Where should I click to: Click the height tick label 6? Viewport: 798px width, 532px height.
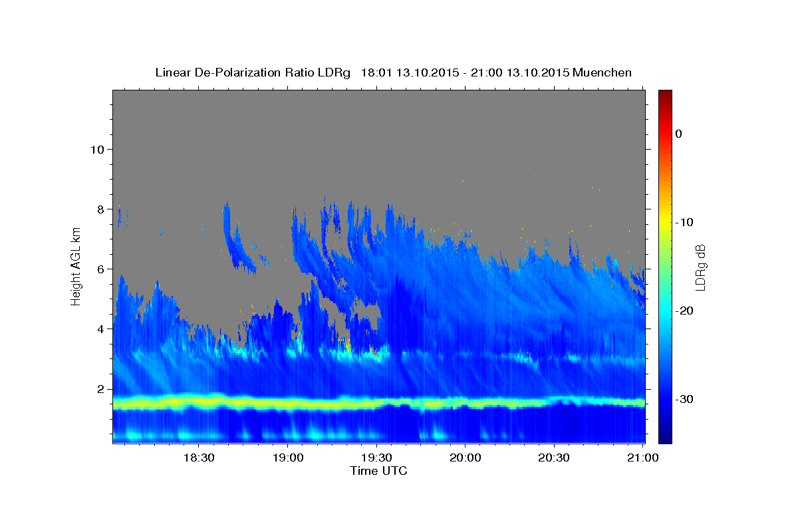pyautogui.click(x=100, y=269)
